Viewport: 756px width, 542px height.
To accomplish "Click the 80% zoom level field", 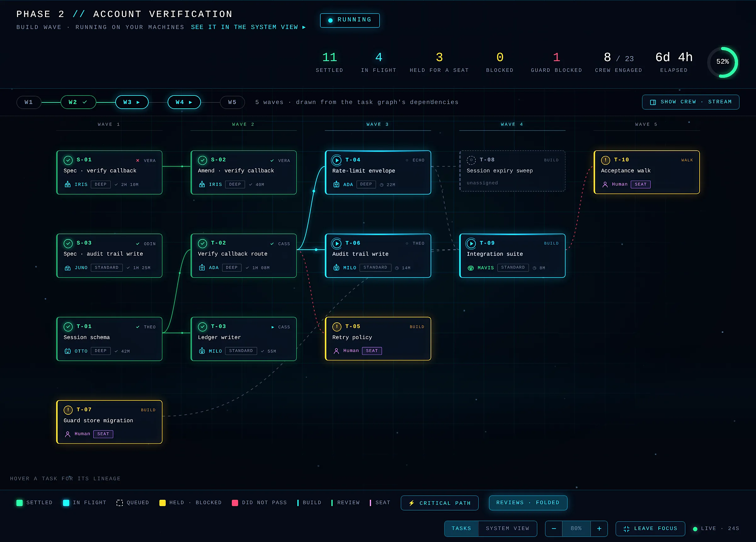I will tap(576, 528).
